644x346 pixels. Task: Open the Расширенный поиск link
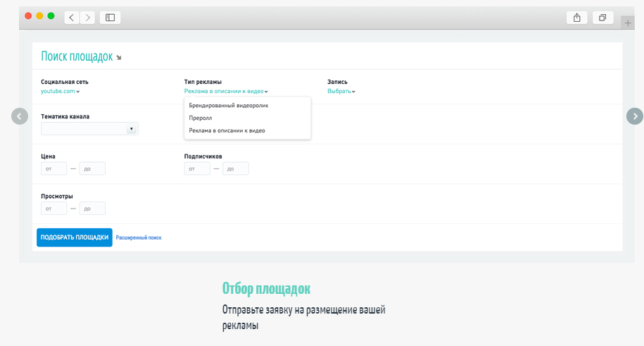[x=139, y=238]
